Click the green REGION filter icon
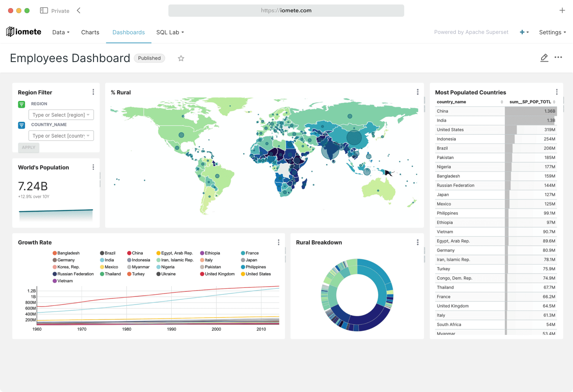 (21, 104)
